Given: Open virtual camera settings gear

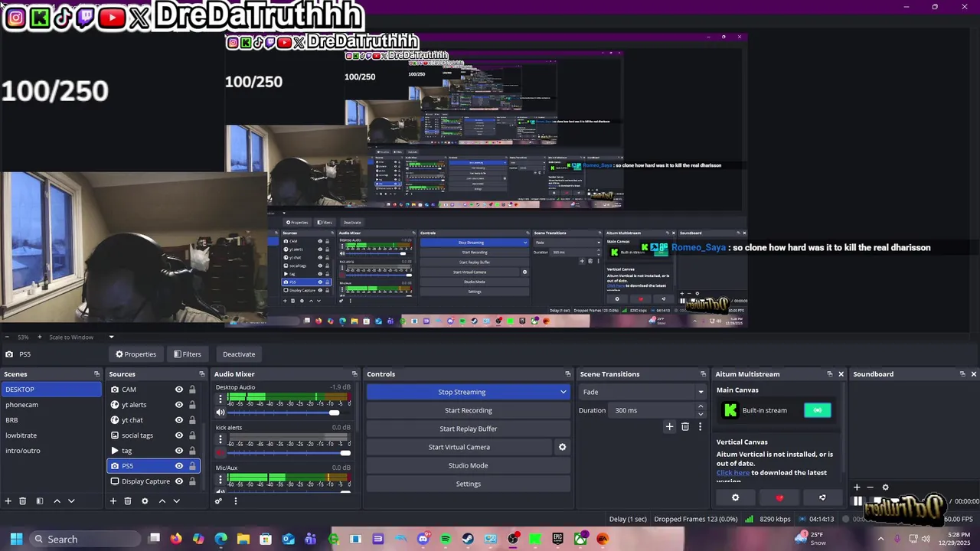Looking at the screenshot, I should point(562,447).
